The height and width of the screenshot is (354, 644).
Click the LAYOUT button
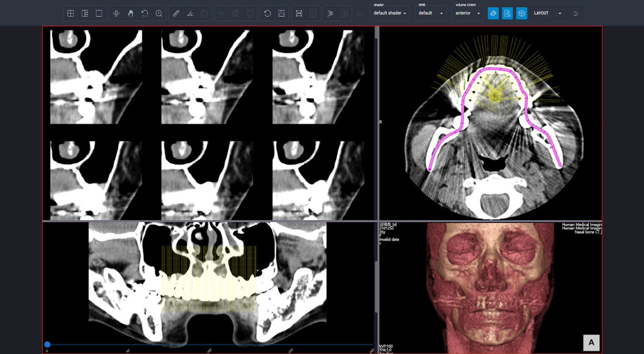[x=541, y=13]
